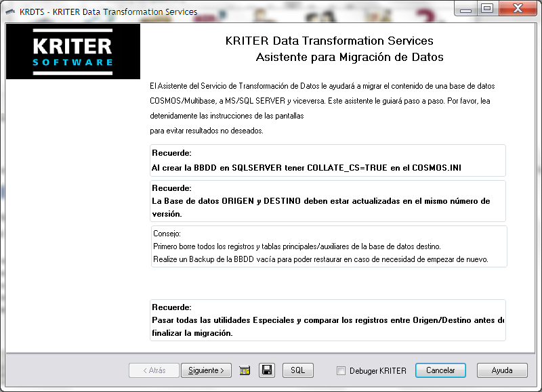Image resolution: width=542 pixels, height=392 pixels.
Task: Click the 'Debuger KRITER' label text
Action: 378,371
